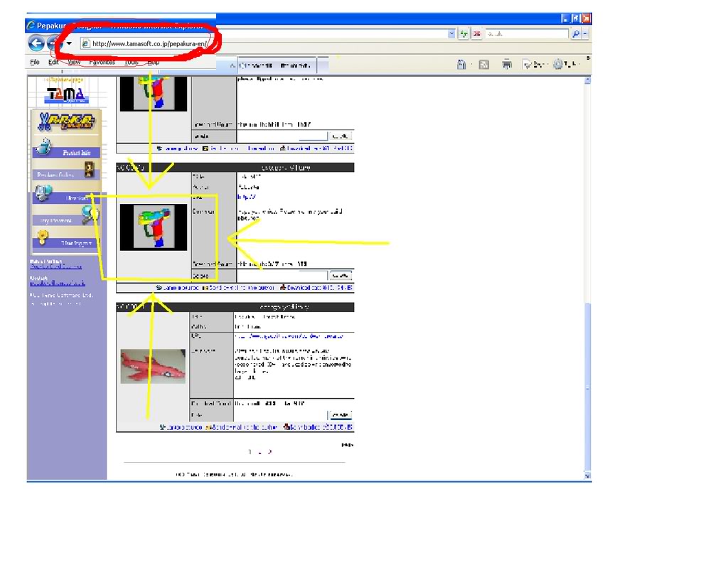Select the open browser page tab
728x565 pixels.
pos(277,65)
